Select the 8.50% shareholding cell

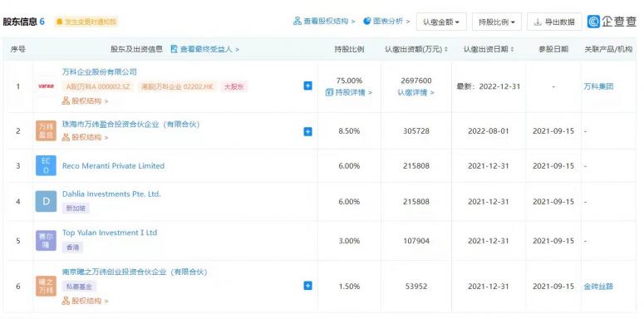(349, 131)
